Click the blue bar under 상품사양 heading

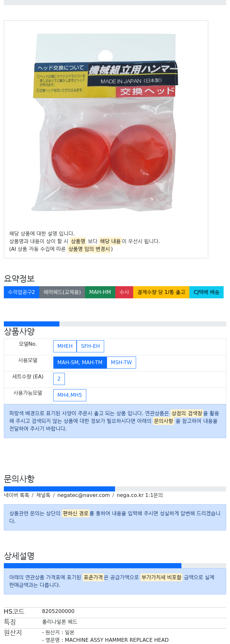tap(32, 324)
